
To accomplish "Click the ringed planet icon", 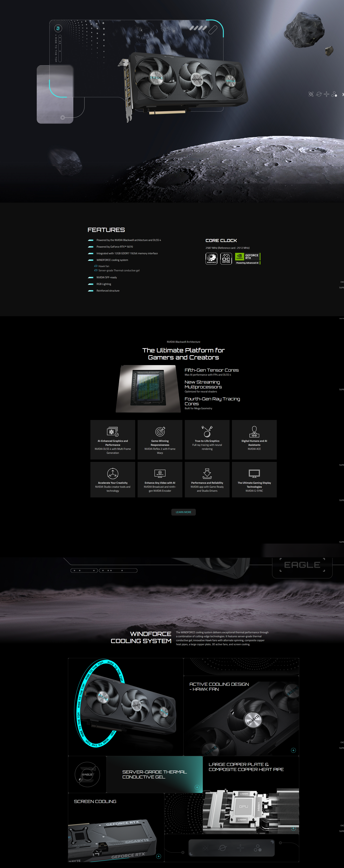I will (319, 94).
